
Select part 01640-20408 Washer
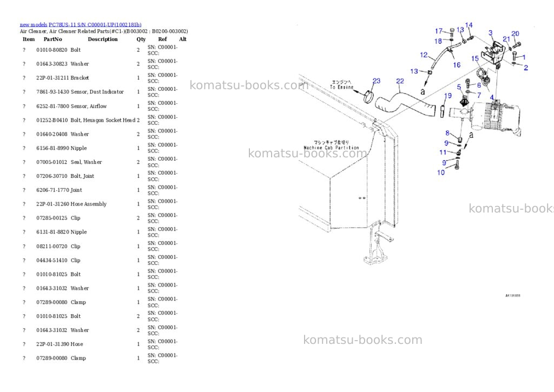(x=63, y=134)
